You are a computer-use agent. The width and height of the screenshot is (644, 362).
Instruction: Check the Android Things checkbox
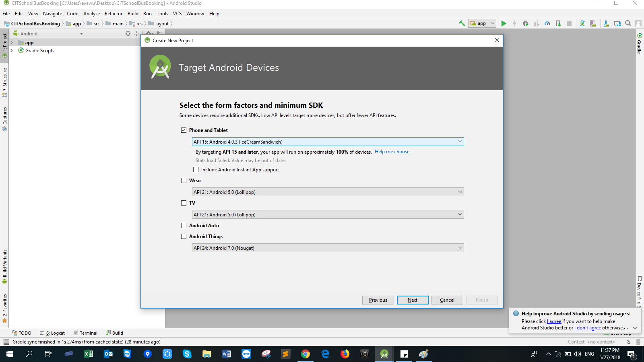(184, 237)
